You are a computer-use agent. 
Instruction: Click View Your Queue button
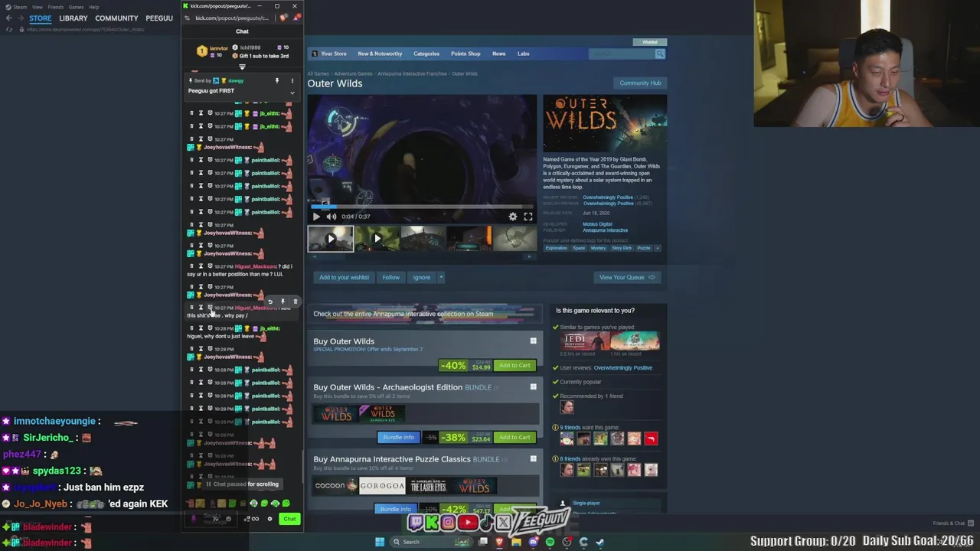click(626, 277)
